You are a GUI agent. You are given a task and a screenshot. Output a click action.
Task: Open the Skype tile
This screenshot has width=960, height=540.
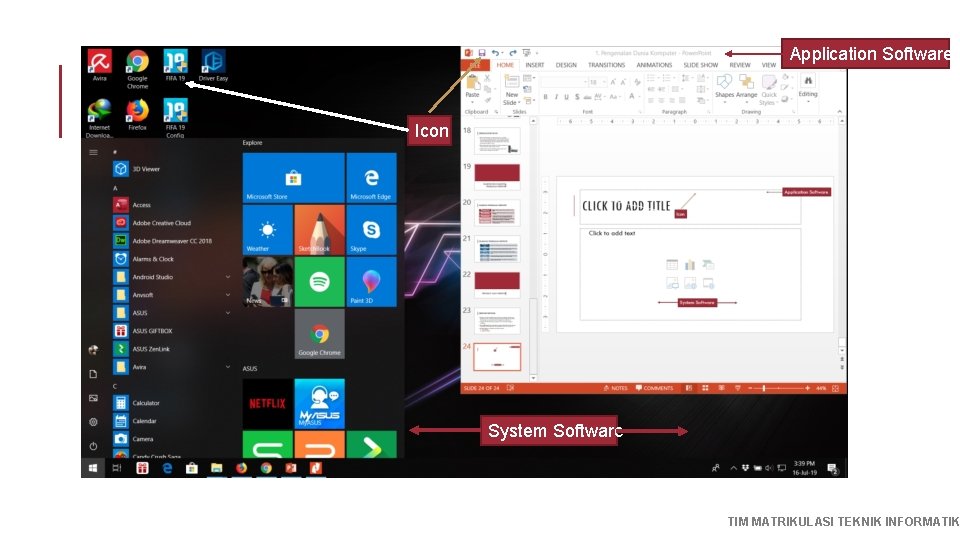371,230
